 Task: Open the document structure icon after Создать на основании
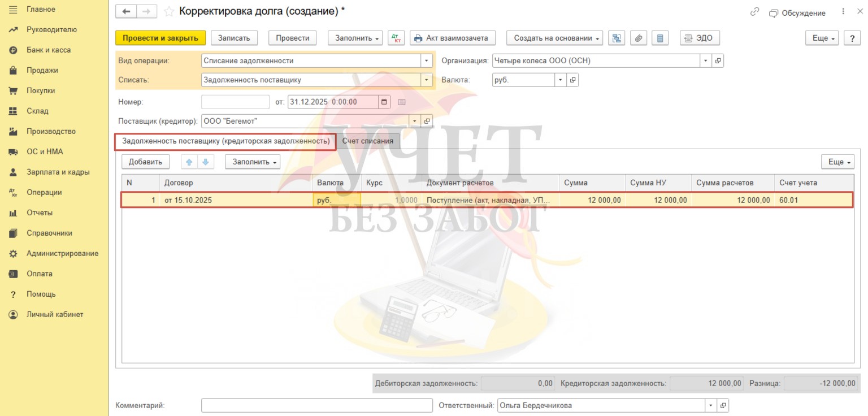coord(617,38)
